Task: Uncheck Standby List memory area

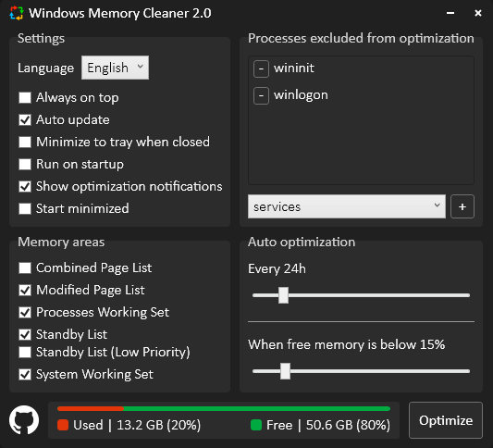Action: coord(25,334)
